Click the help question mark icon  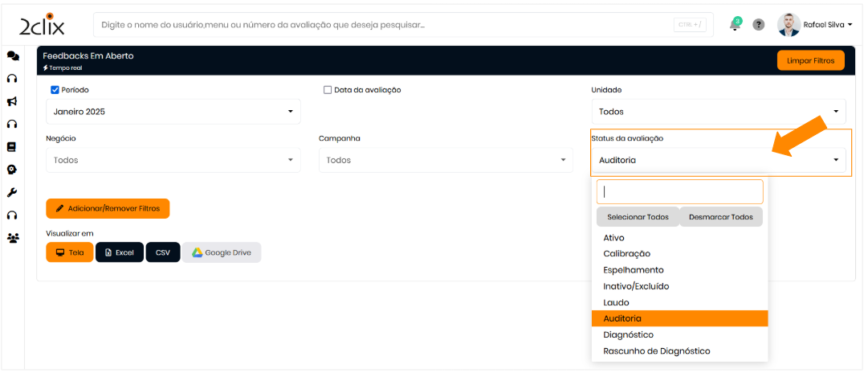[758, 25]
